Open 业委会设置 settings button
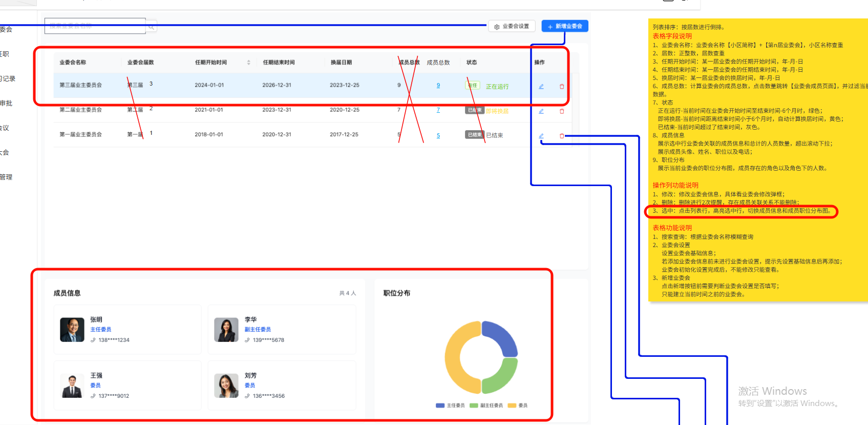This screenshot has height=425, width=868. (x=512, y=26)
